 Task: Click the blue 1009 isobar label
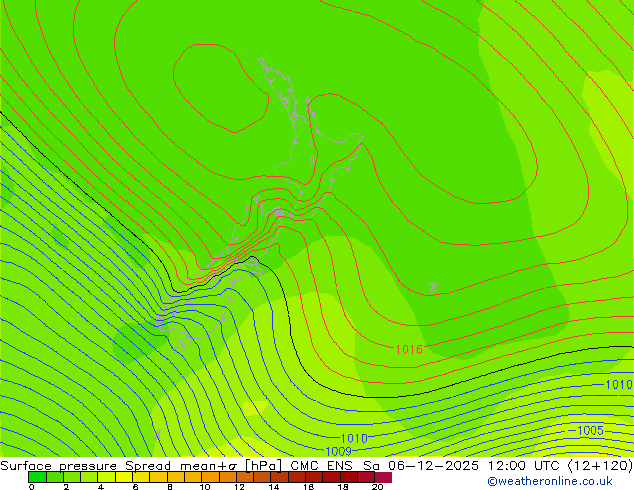pos(338,451)
